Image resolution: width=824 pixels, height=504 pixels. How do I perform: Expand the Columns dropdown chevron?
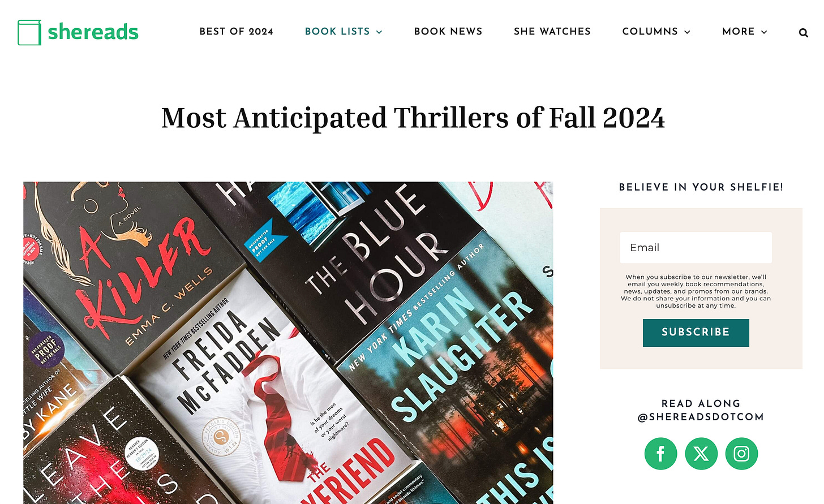pyautogui.click(x=687, y=32)
